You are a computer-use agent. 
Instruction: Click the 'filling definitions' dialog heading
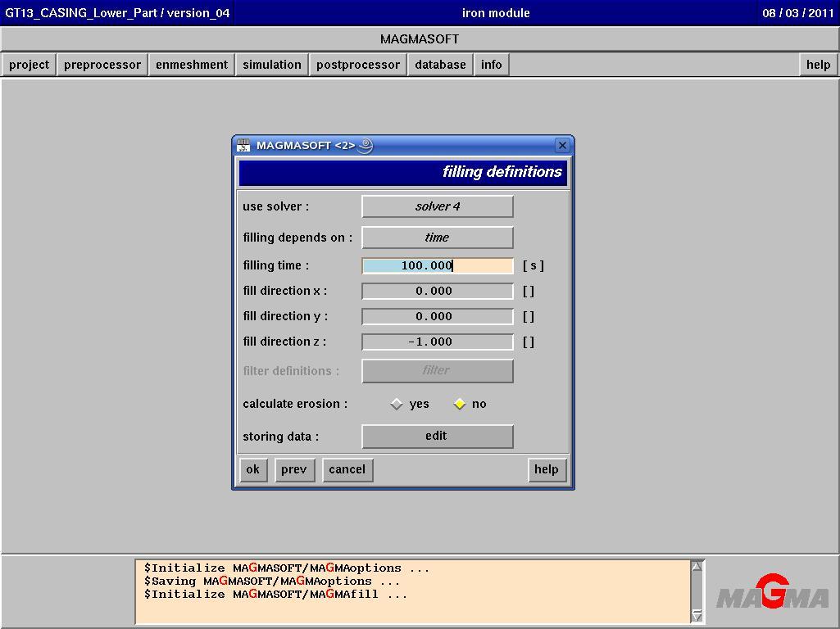click(x=502, y=172)
